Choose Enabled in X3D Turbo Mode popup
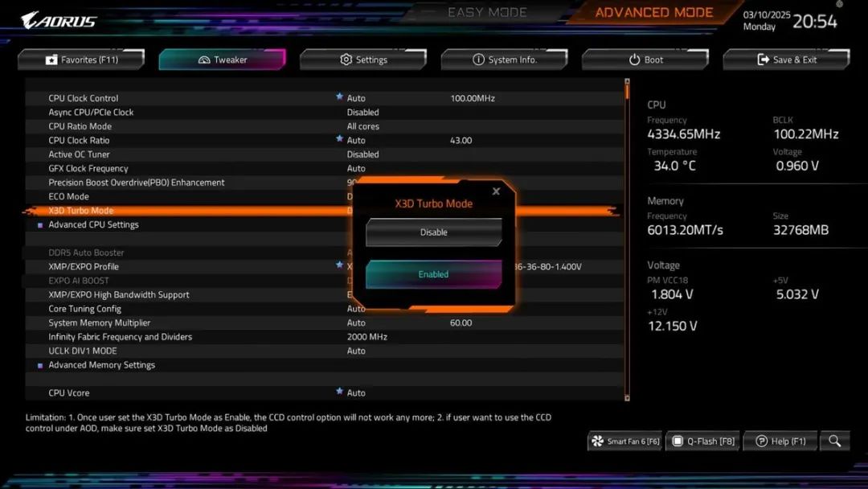This screenshot has width=868, height=489. tap(433, 274)
